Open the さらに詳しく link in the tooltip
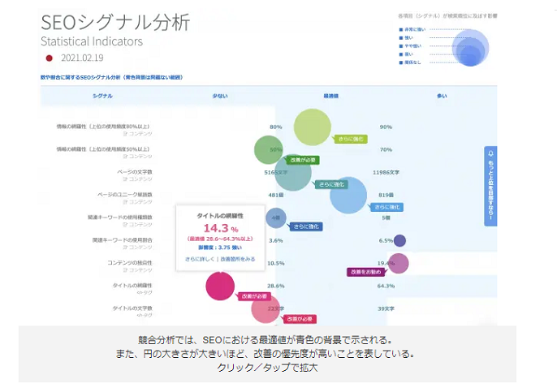Viewport: 557px width, 392px height. coord(199,259)
